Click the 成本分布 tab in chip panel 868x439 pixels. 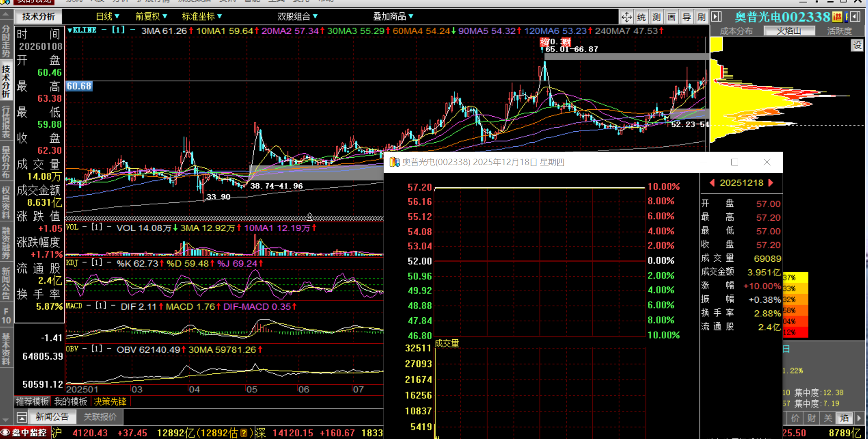pyautogui.click(x=736, y=31)
